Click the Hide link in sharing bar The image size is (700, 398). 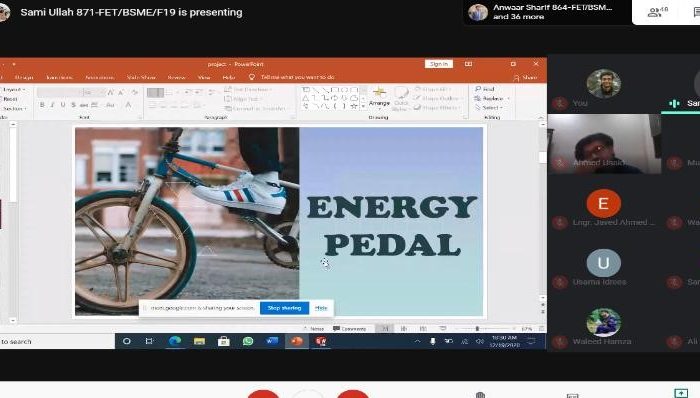point(321,308)
